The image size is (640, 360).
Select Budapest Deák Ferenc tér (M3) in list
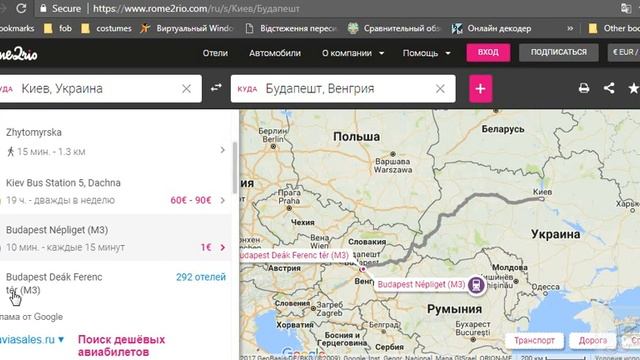(x=54, y=283)
